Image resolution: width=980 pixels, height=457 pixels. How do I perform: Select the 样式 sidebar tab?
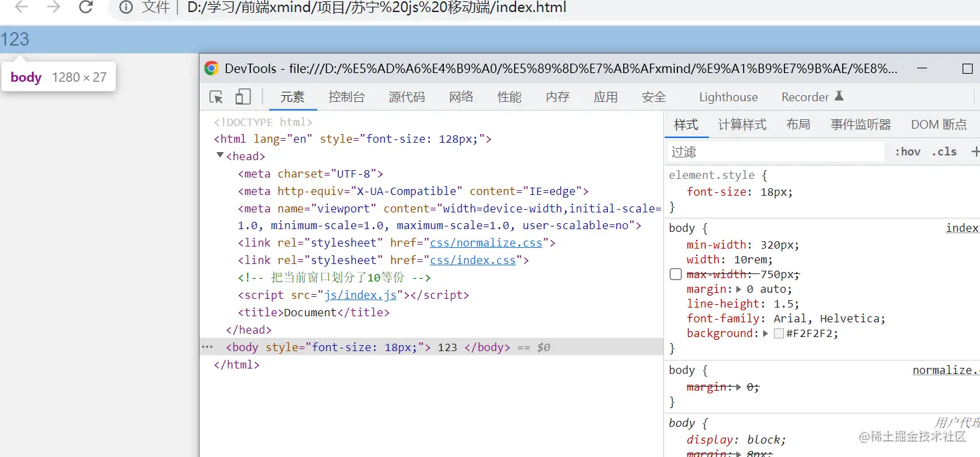(x=686, y=125)
